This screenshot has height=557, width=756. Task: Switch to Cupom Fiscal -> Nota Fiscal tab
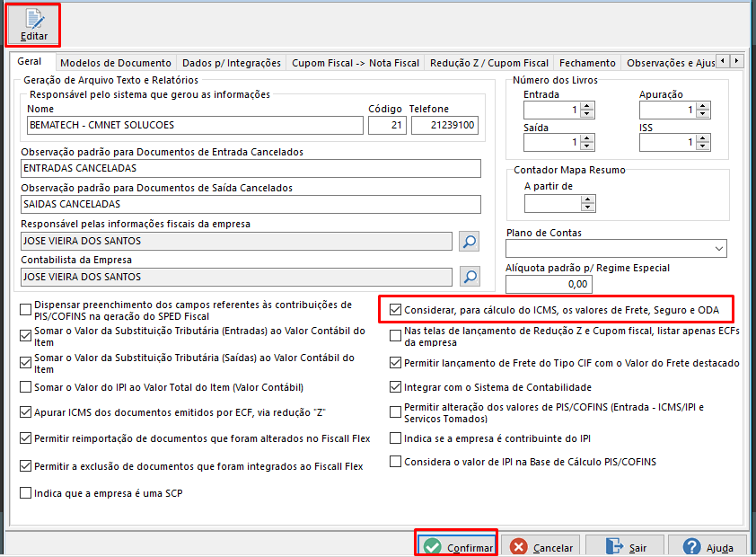pyautogui.click(x=356, y=63)
